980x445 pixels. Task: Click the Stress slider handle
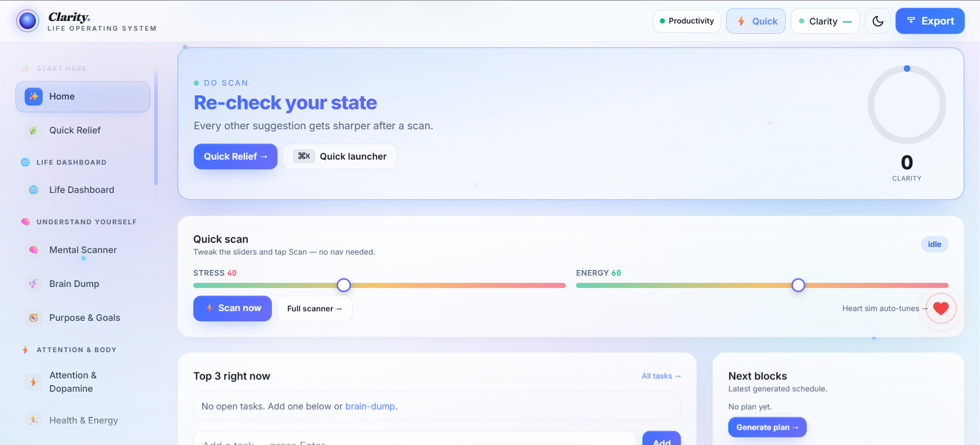tap(344, 285)
